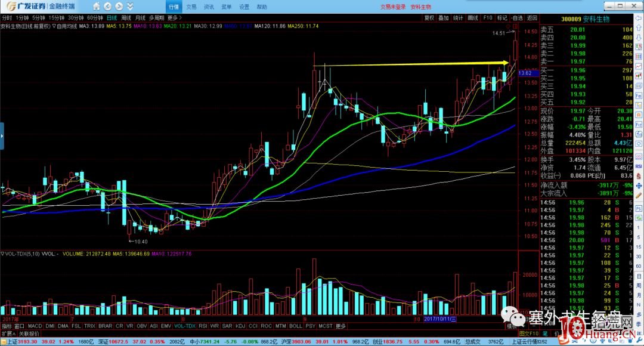Click the 2017/10/11 date marker
This screenshot has width=644, height=346.
[440, 319]
